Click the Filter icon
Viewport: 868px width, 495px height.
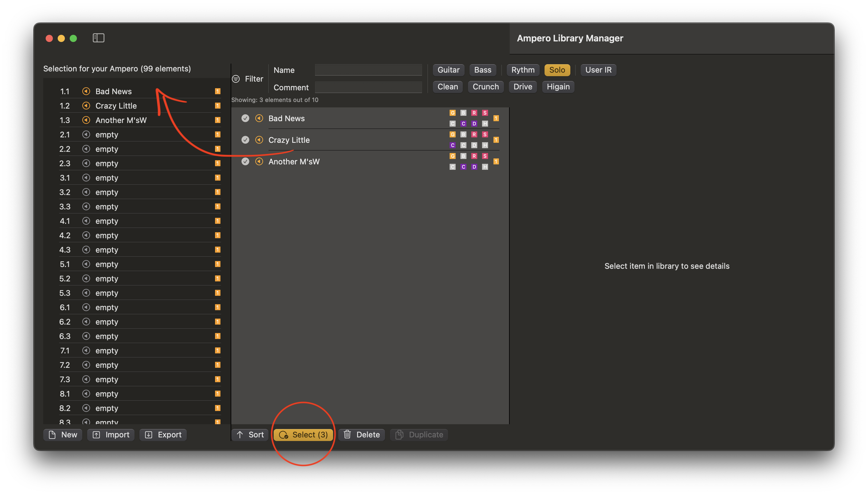(x=236, y=79)
